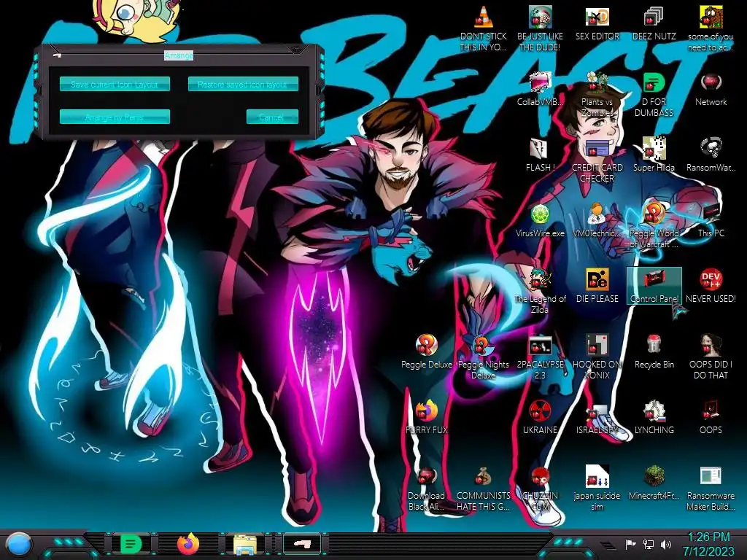This screenshot has width=747, height=560.
Task: Switch to the running Arrange app in taskbar
Action: pyautogui.click(x=302, y=543)
